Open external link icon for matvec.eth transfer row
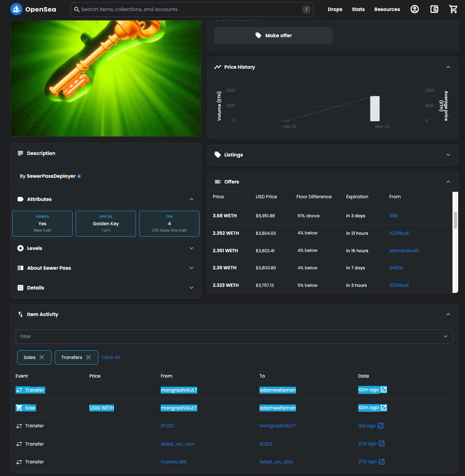The width and height of the screenshot is (465, 476). [x=382, y=462]
